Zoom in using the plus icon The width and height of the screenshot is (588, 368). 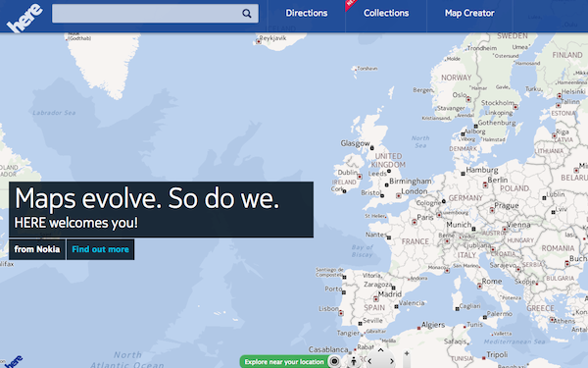[x=407, y=353]
